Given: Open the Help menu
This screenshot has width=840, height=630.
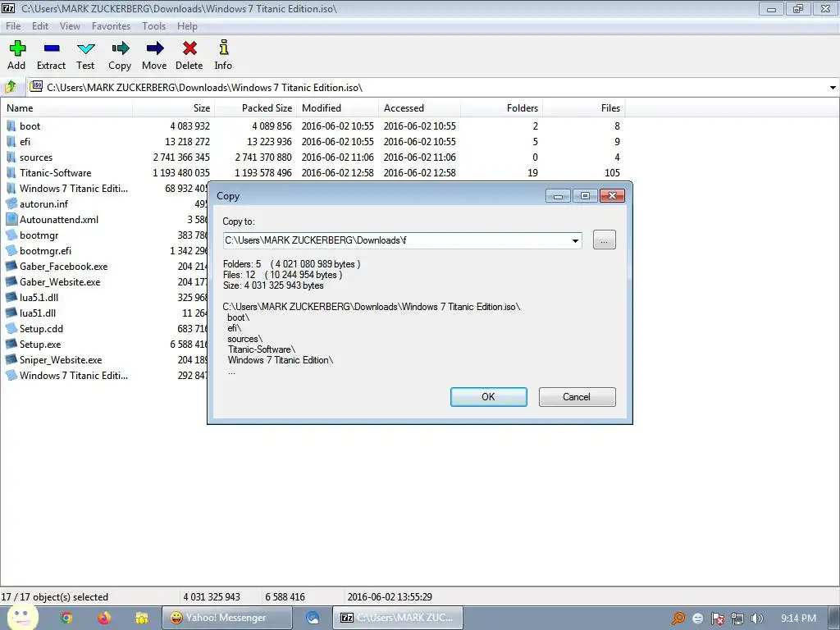Looking at the screenshot, I should (187, 25).
